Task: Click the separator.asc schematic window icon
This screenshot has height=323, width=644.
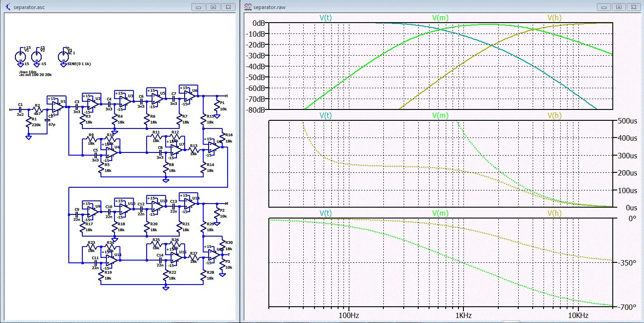Action: 7,7
